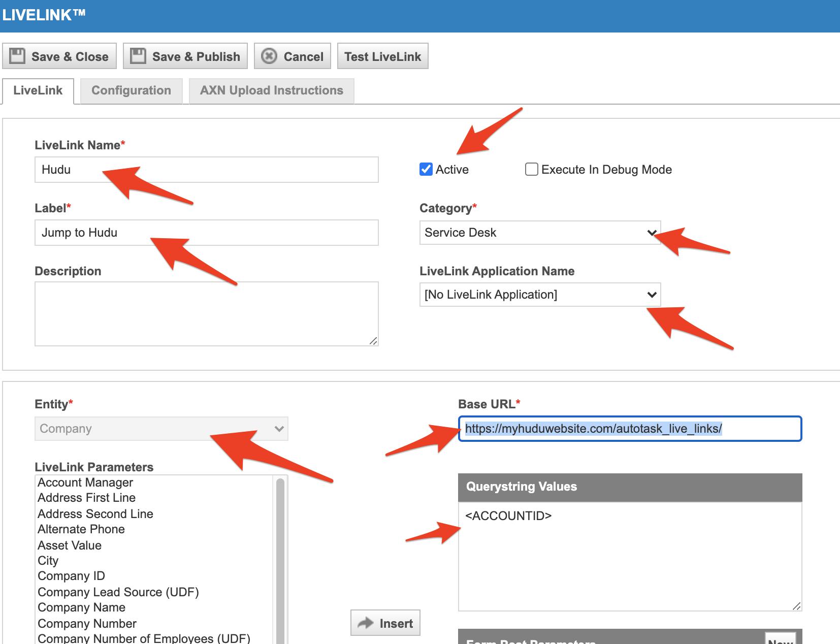840x644 pixels.
Task: Click the Save & Publish button
Action: coord(185,56)
